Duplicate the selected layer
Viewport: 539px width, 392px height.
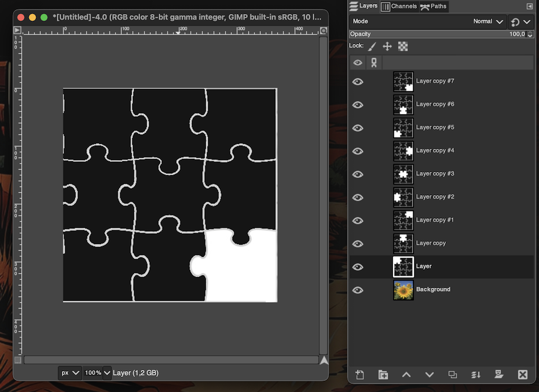[x=453, y=375]
